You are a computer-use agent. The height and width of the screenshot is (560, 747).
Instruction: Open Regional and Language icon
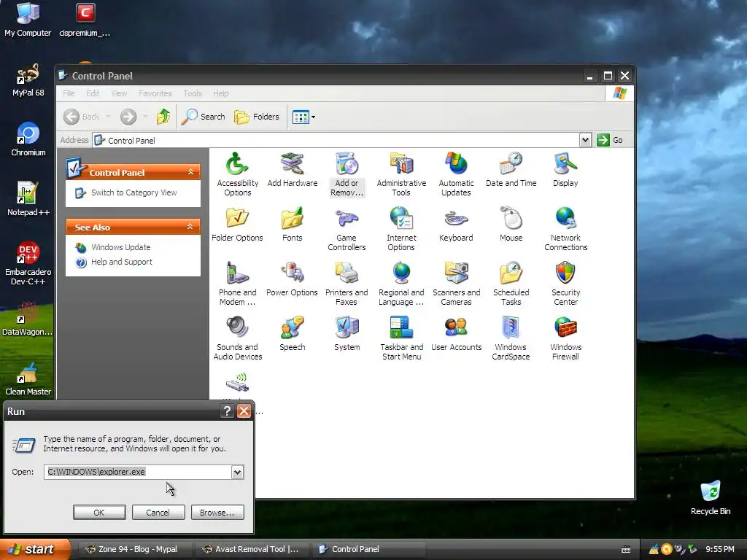401,284
